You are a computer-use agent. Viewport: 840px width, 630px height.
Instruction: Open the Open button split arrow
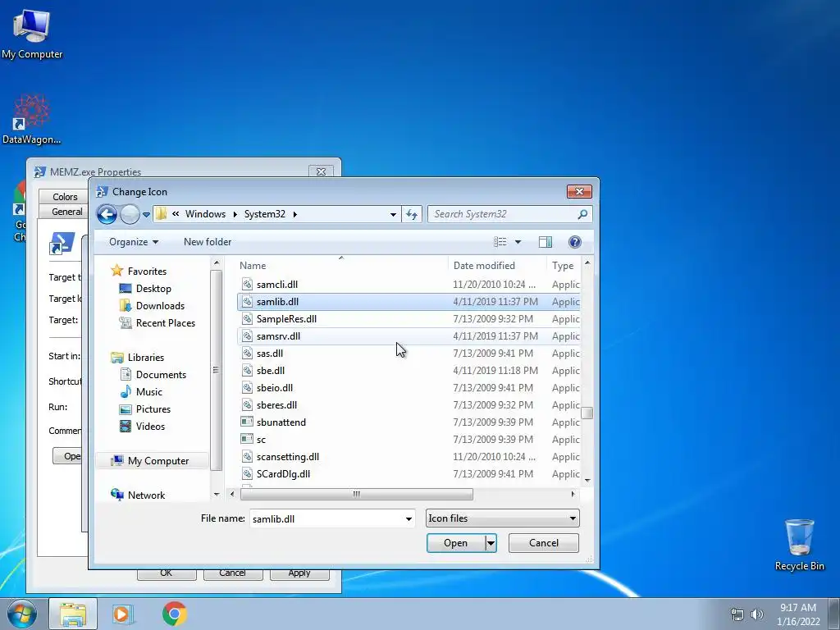tap(491, 543)
